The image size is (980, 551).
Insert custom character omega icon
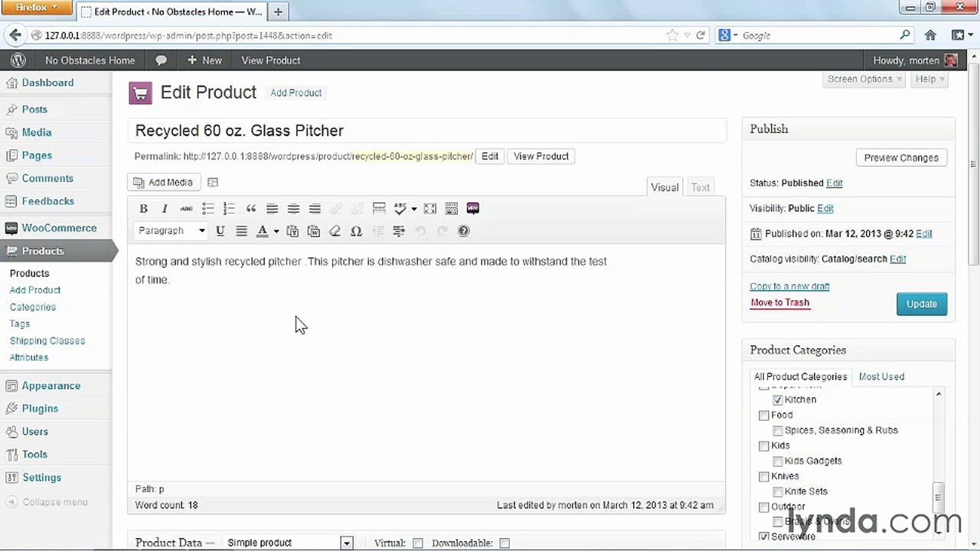356,230
